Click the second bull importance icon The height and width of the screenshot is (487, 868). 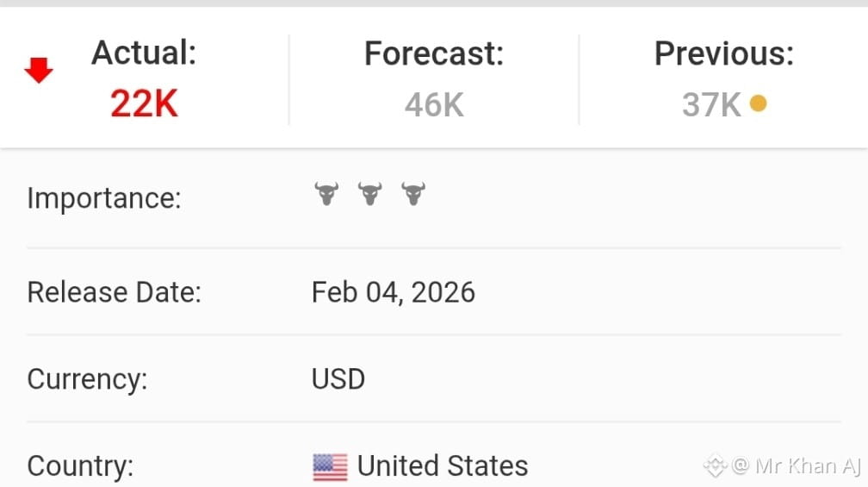click(369, 194)
